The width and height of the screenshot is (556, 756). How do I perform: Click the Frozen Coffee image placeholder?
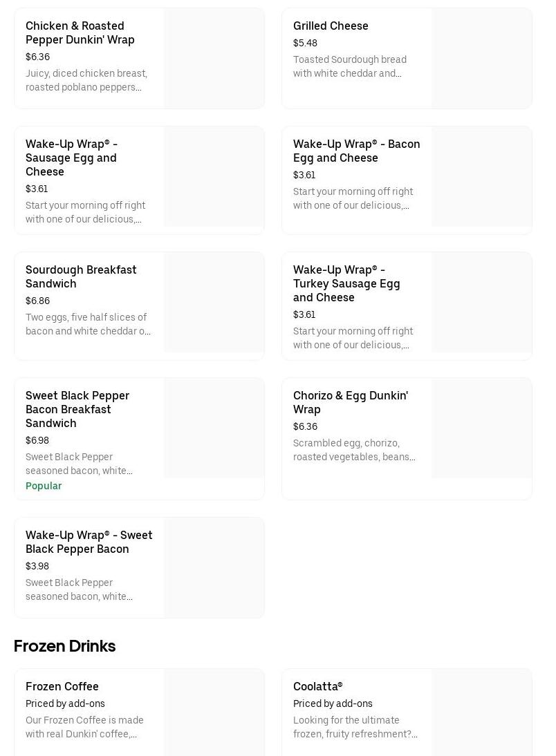(x=214, y=712)
